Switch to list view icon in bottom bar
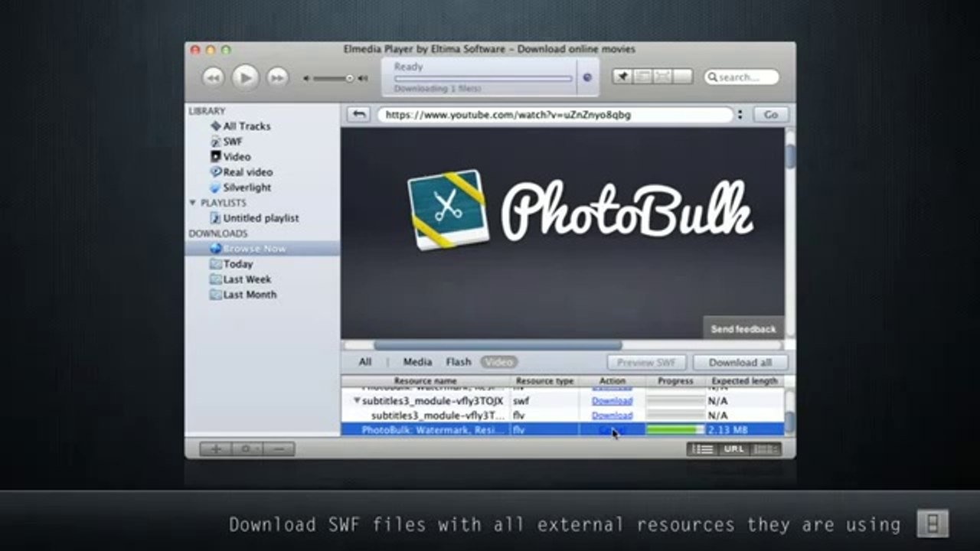The height and width of the screenshot is (551, 980). (702, 449)
